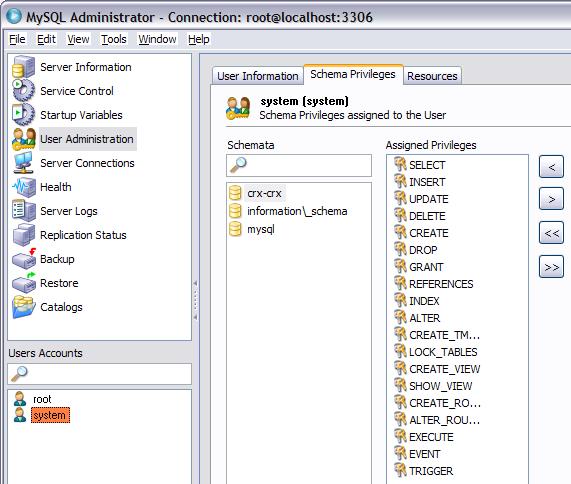The image size is (571, 484).
Task: Select EXECUTE privilege entry
Action: click(x=431, y=437)
